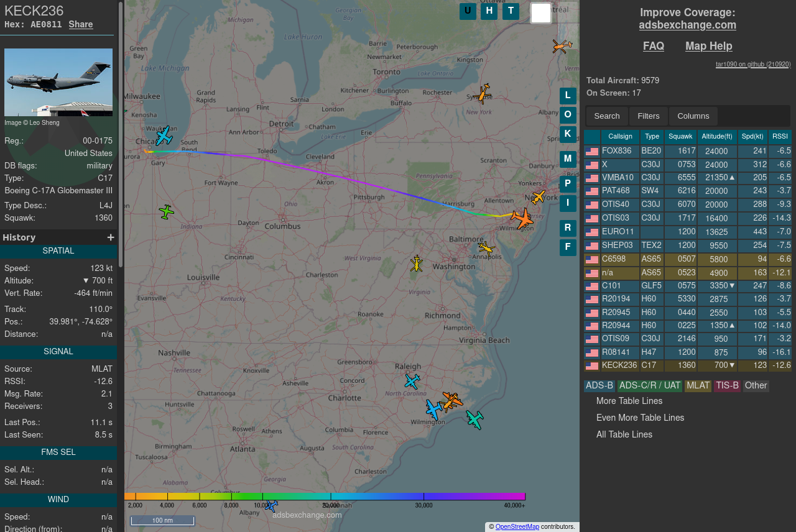Image resolution: width=796 pixels, height=532 pixels.
Task: Sort table by Type column
Action: (x=652, y=137)
